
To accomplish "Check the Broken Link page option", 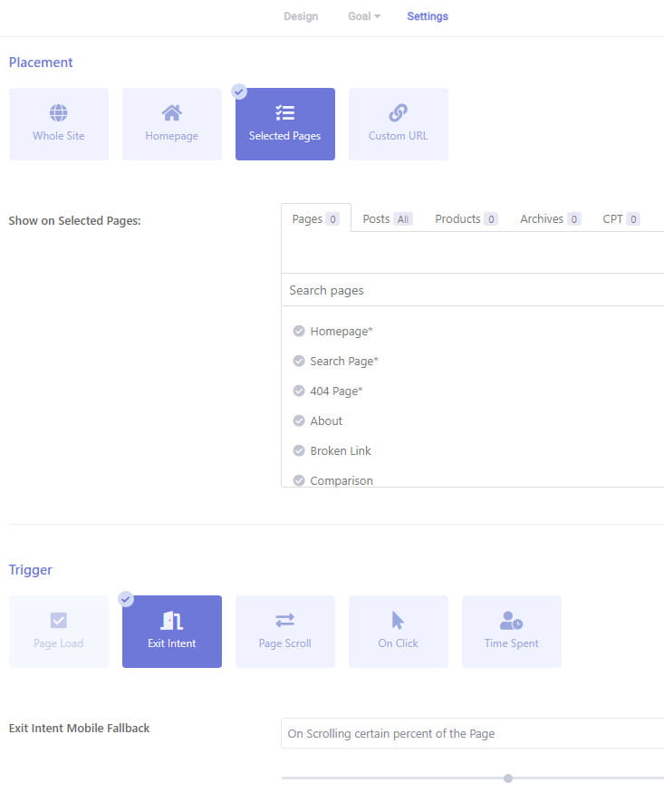I will 299,450.
